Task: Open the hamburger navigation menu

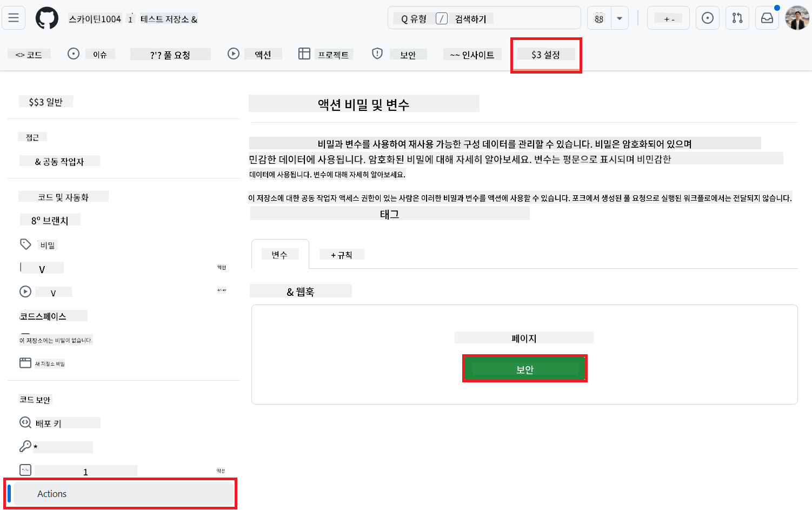Action: pyautogui.click(x=14, y=18)
